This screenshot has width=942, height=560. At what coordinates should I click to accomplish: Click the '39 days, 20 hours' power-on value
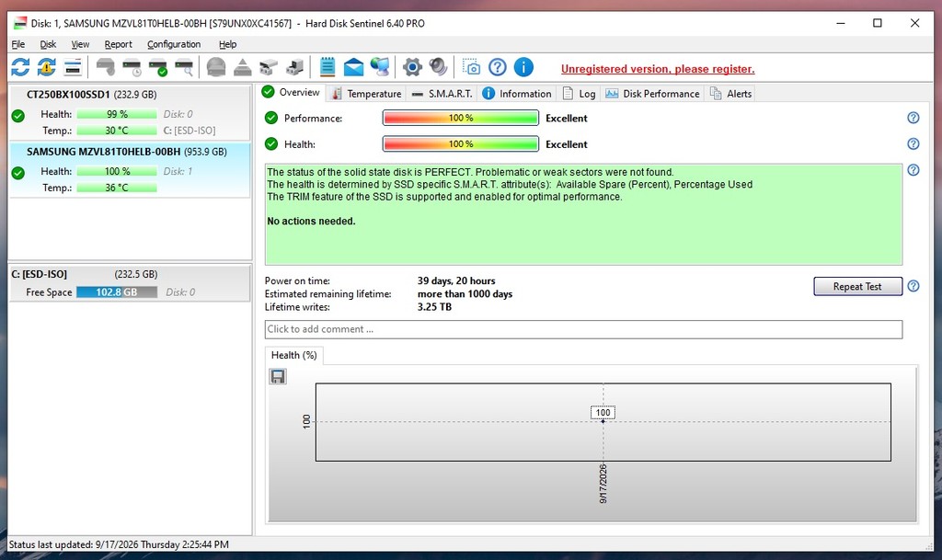tap(456, 280)
